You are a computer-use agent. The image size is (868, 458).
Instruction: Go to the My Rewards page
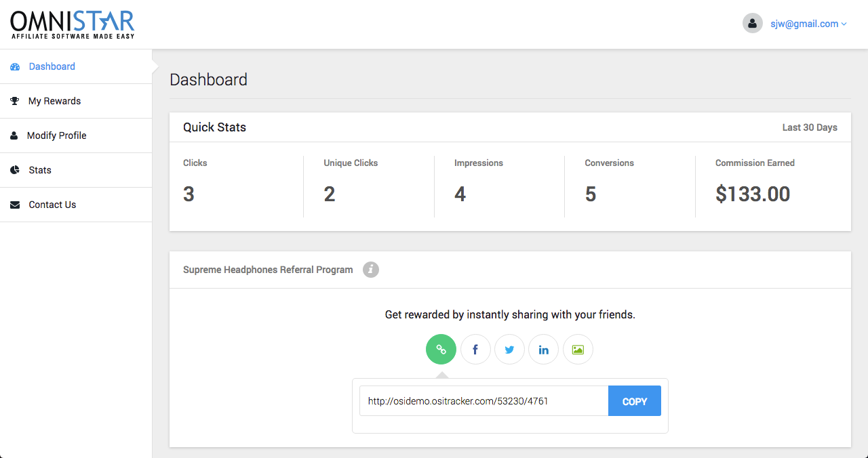tap(54, 101)
